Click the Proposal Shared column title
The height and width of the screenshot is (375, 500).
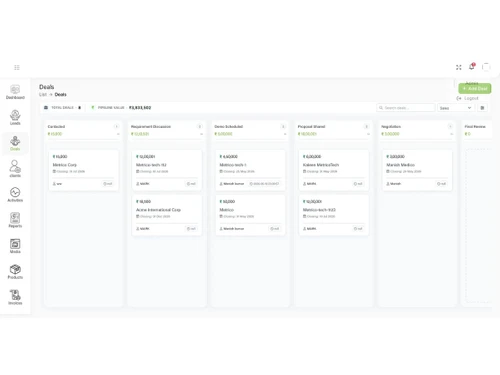[311, 127]
